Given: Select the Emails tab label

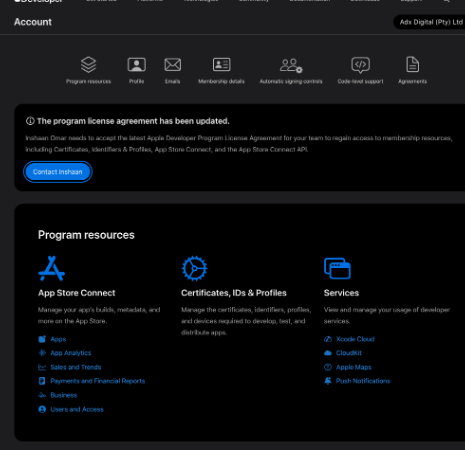Looking at the screenshot, I should tap(173, 81).
